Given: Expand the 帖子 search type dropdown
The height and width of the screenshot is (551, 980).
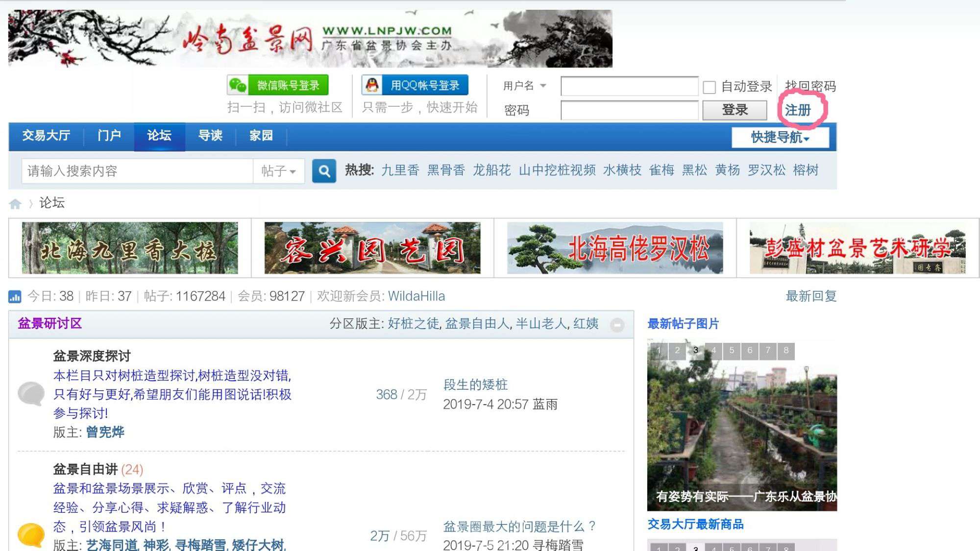Looking at the screenshot, I should pos(278,171).
